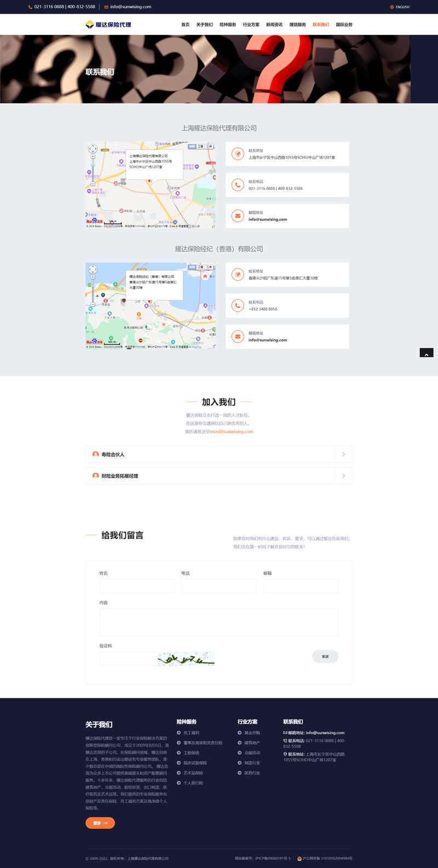
Task: Go to 新闻资讯 in the navigation
Action: (x=274, y=25)
